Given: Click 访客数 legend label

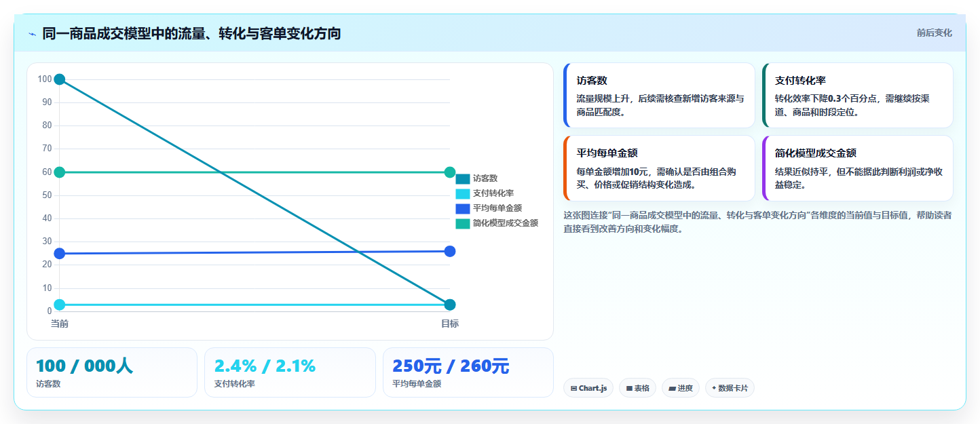Looking at the screenshot, I should point(485,178).
